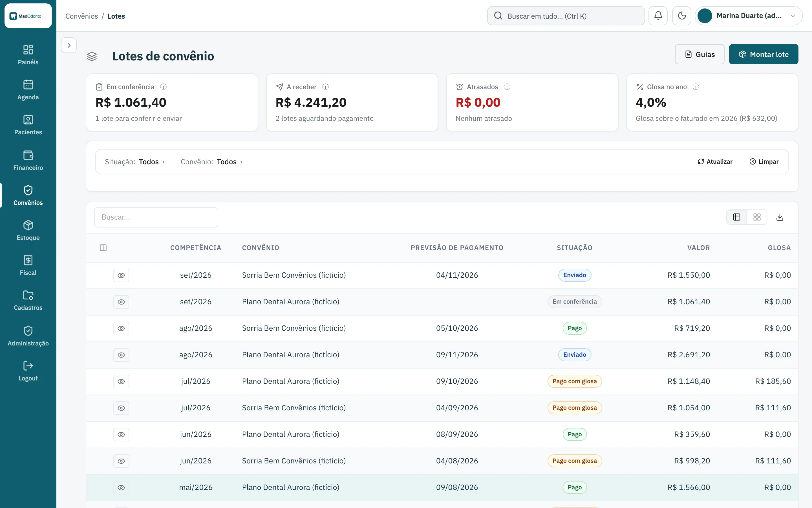Viewport: 812px width, 508px height.
Task: Toggle dark mode with moon icon
Action: click(681, 16)
